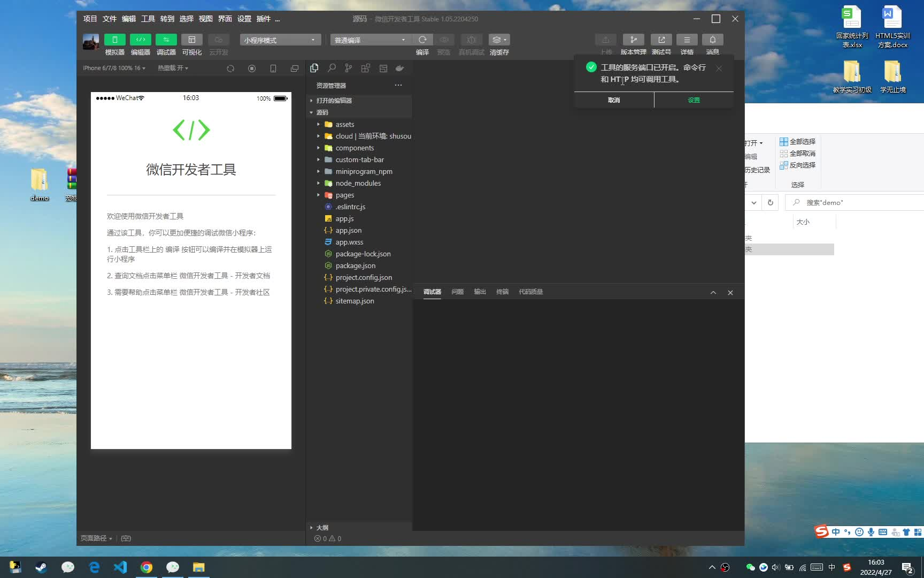Click the real device debug (真机调试) icon

point(471,40)
